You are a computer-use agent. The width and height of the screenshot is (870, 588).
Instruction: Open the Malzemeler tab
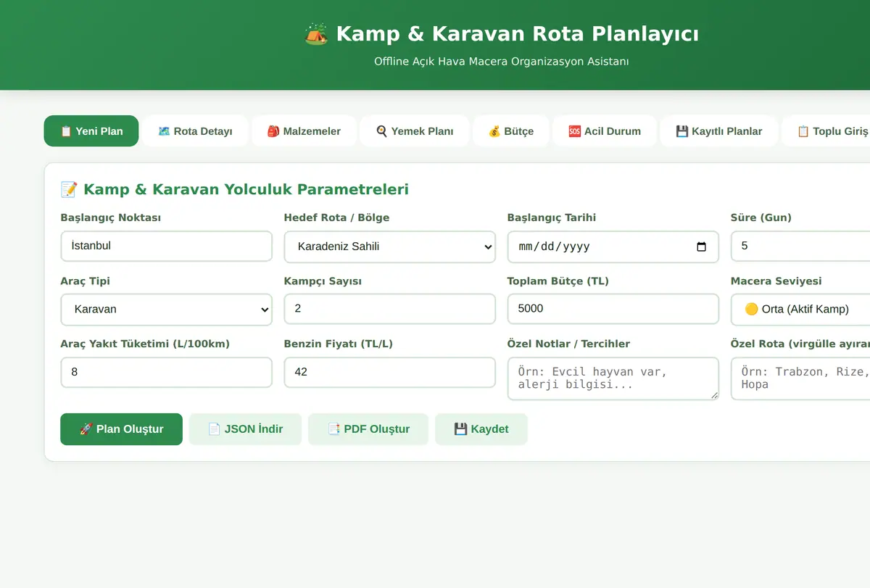304,131
